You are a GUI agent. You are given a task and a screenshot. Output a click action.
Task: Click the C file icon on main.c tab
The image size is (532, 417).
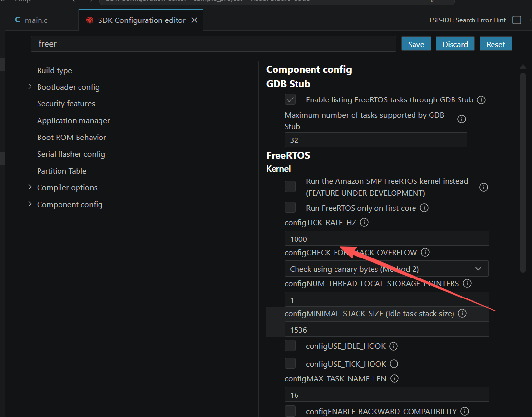pos(17,20)
